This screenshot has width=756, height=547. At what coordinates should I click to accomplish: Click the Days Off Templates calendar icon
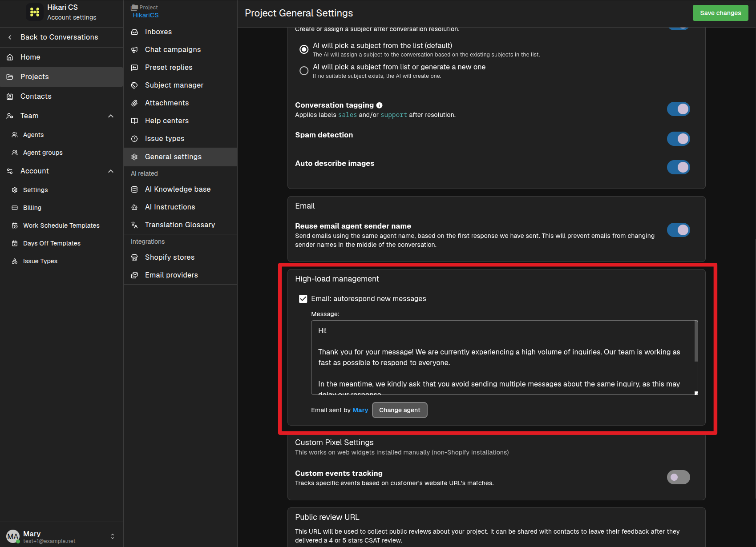click(15, 243)
